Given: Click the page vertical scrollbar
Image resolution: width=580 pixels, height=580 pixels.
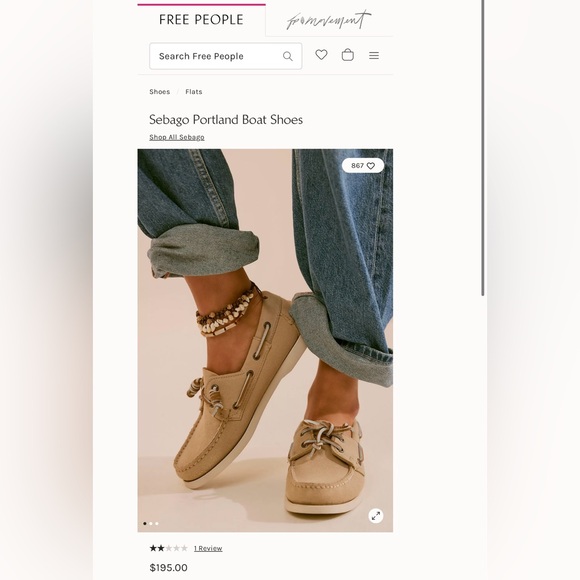Looking at the screenshot, I should click(483, 148).
